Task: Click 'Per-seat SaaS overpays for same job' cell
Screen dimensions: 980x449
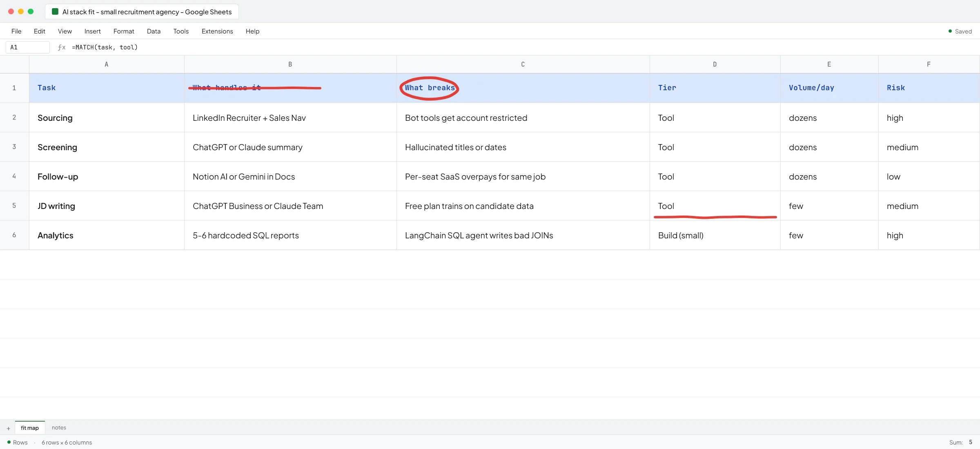Action: pos(523,176)
